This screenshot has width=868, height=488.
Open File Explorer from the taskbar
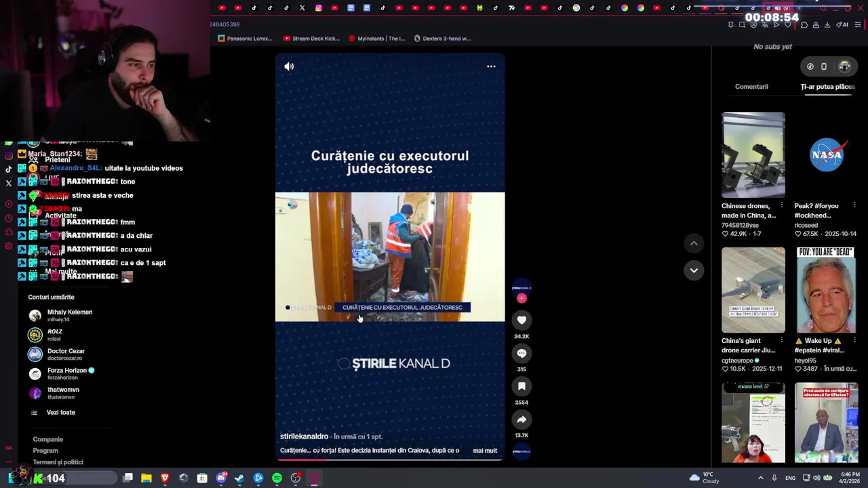click(146, 478)
